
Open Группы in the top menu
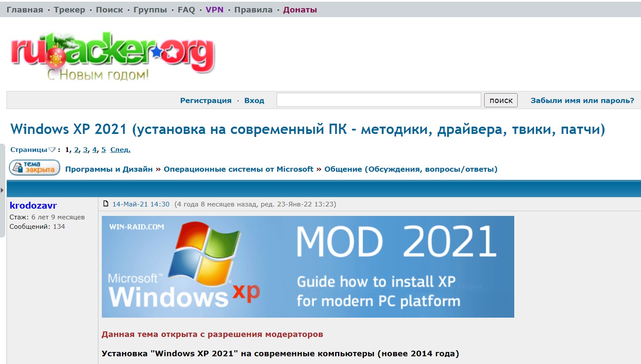[x=150, y=10]
